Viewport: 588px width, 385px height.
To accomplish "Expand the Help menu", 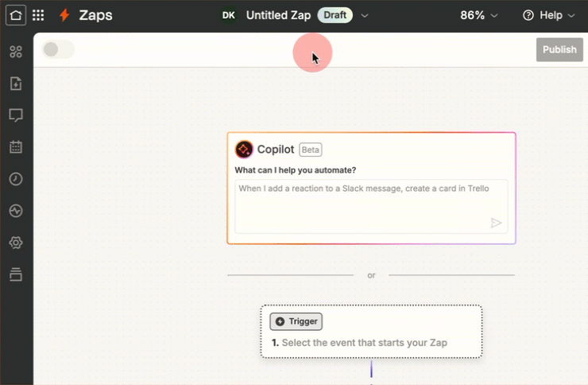I will [548, 15].
